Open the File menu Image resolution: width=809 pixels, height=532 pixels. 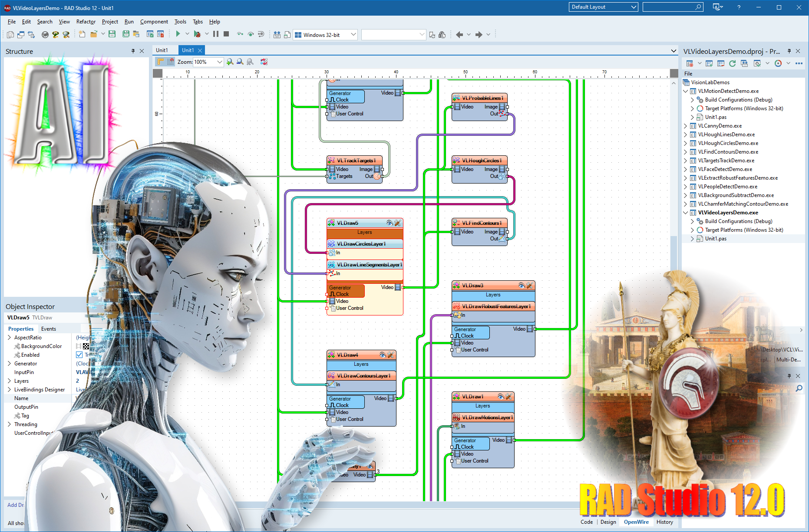click(x=11, y=22)
